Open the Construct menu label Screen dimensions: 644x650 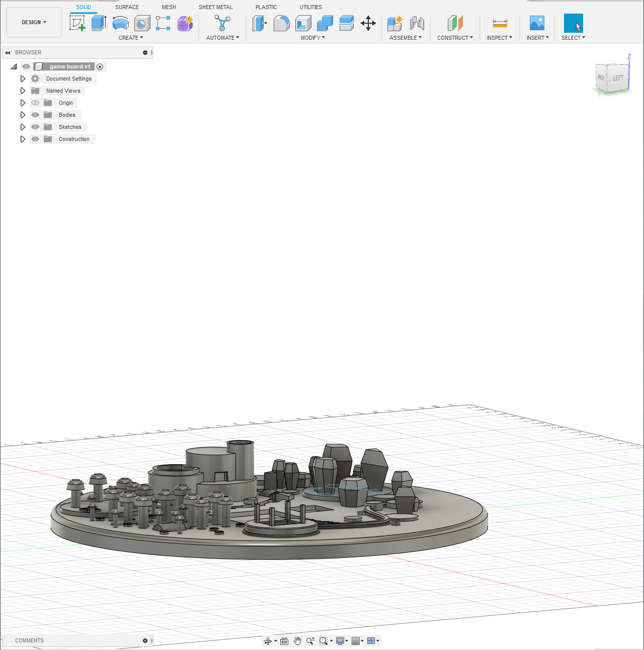(455, 38)
